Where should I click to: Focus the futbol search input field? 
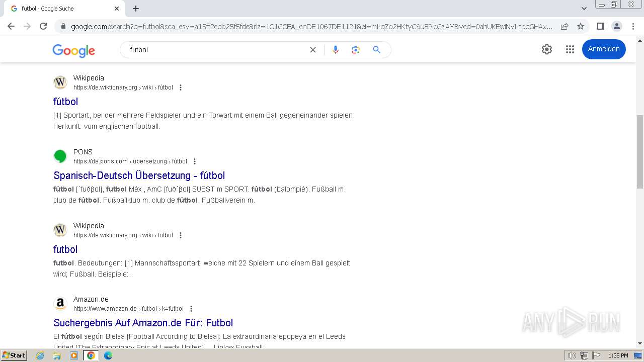(216, 50)
